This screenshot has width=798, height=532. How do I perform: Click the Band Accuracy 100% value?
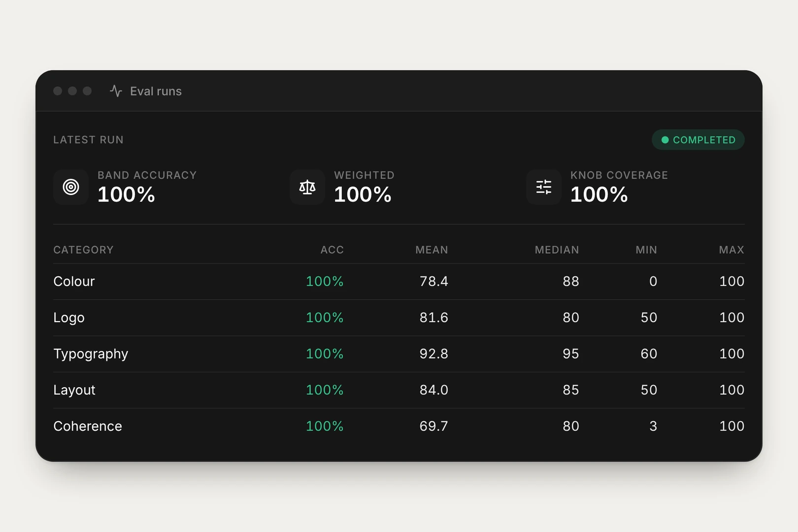[x=126, y=195]
